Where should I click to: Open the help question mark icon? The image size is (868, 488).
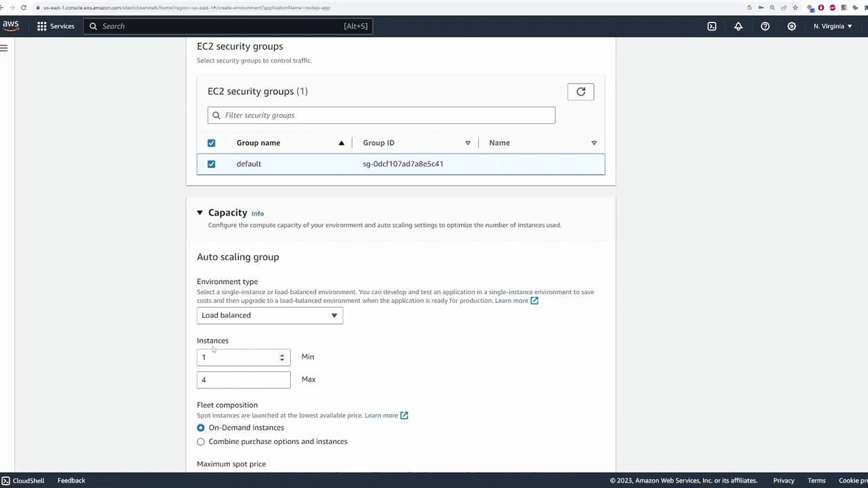pos(765,26)
